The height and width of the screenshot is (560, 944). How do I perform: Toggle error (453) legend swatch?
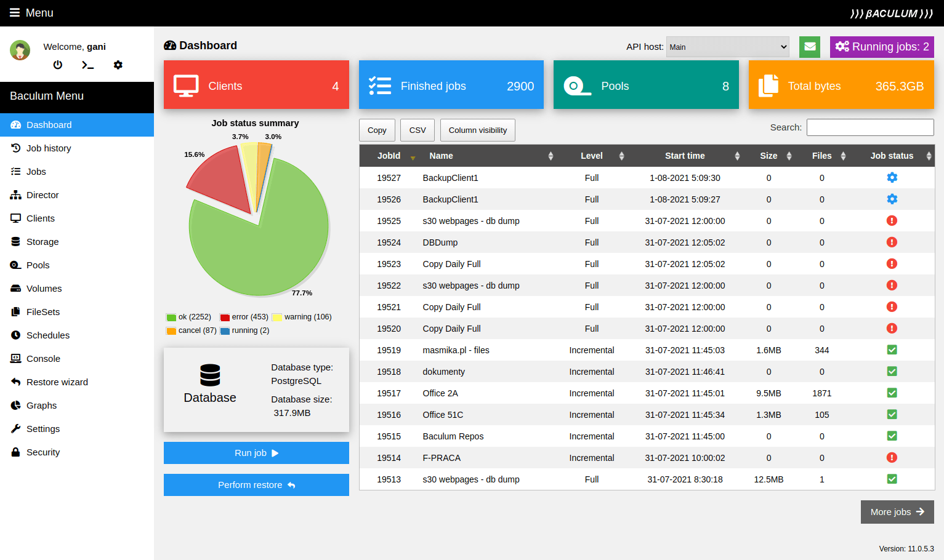coord(225,318)
